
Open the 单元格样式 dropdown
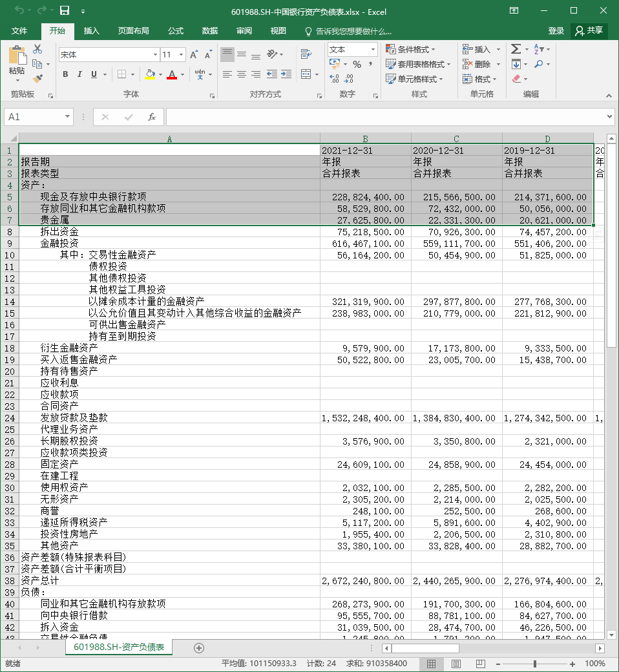415,79
